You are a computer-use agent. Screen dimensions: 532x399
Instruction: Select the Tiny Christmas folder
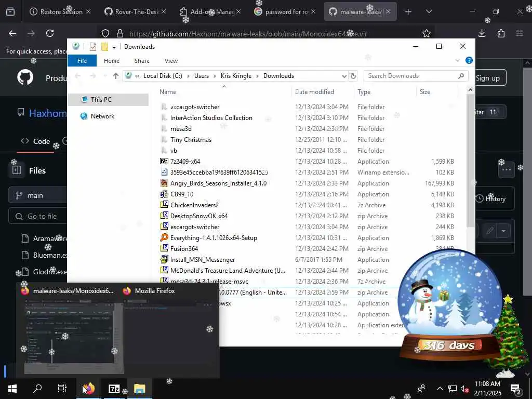(x=191, y=140)
